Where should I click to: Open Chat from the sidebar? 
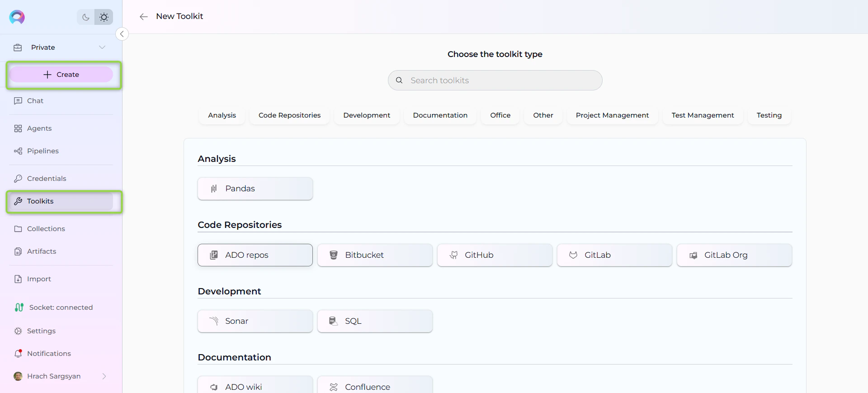61,101
